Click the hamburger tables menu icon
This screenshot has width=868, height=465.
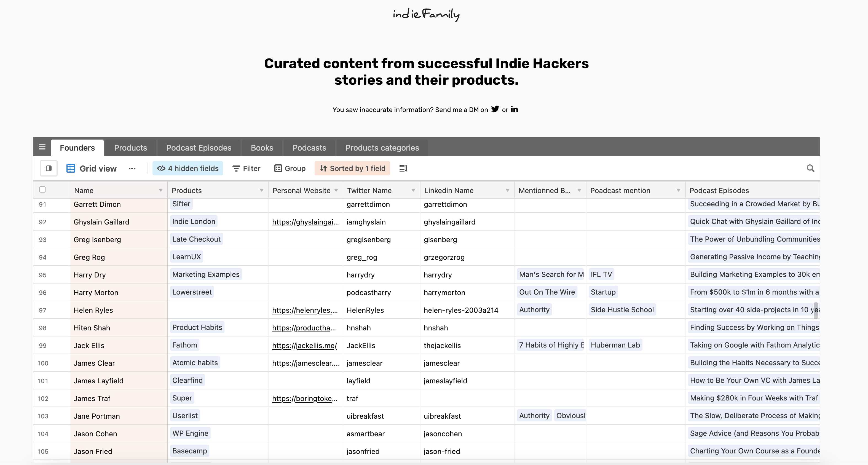coord(42,147)
